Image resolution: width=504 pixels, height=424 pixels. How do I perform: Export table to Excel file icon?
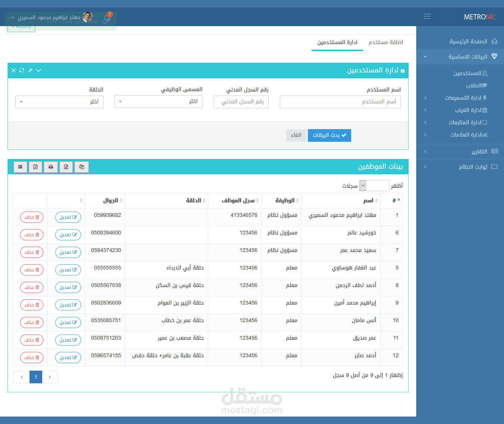66,167
